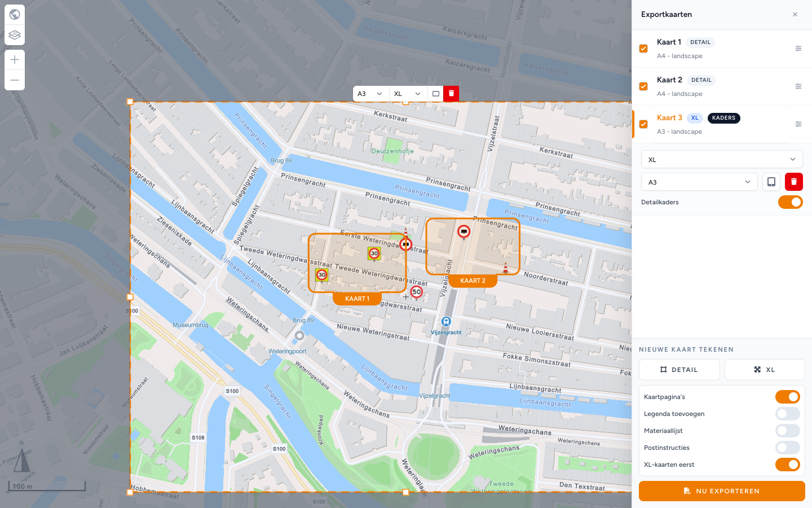Select the KAART 2 frame label on map
This screenshot has width=812, height=508.
point(473,281)
